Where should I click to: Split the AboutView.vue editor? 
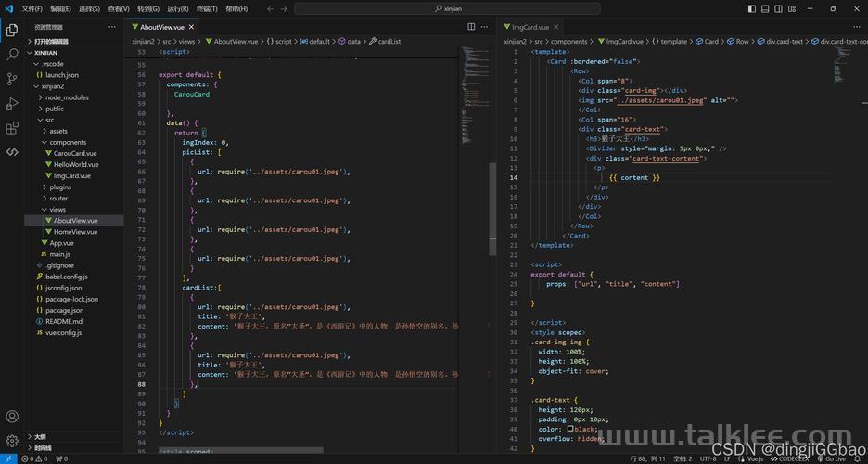pos(471,27)
